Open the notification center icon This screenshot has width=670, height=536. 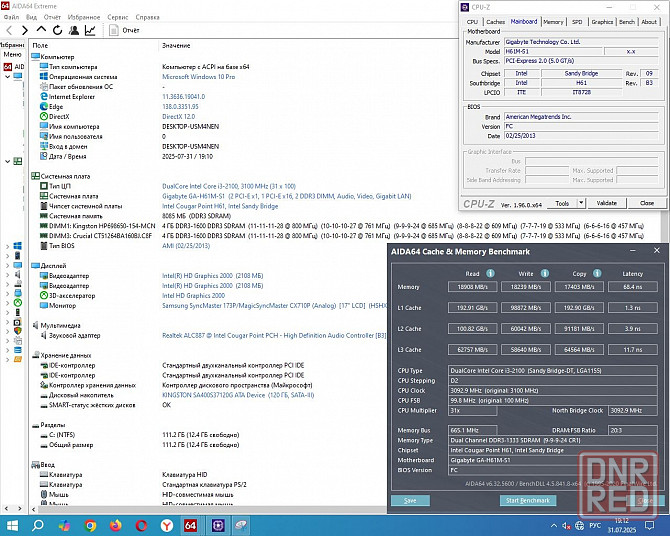649,526
